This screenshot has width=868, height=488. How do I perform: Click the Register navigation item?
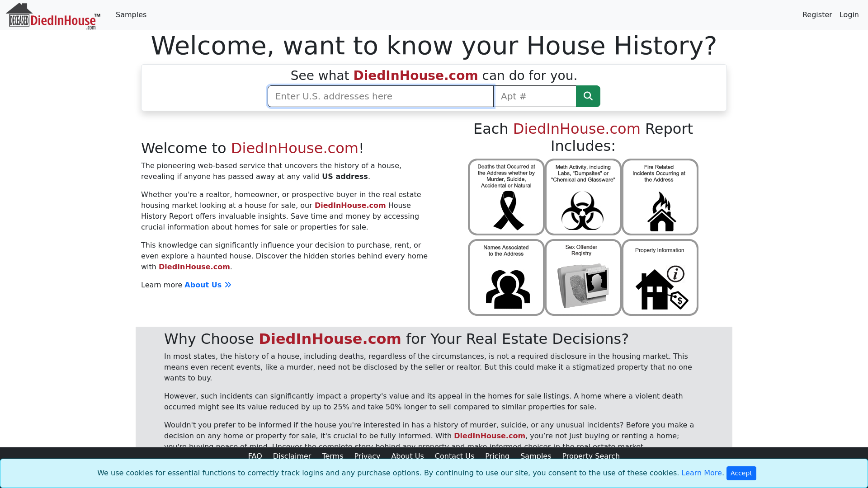click(817, 14)
